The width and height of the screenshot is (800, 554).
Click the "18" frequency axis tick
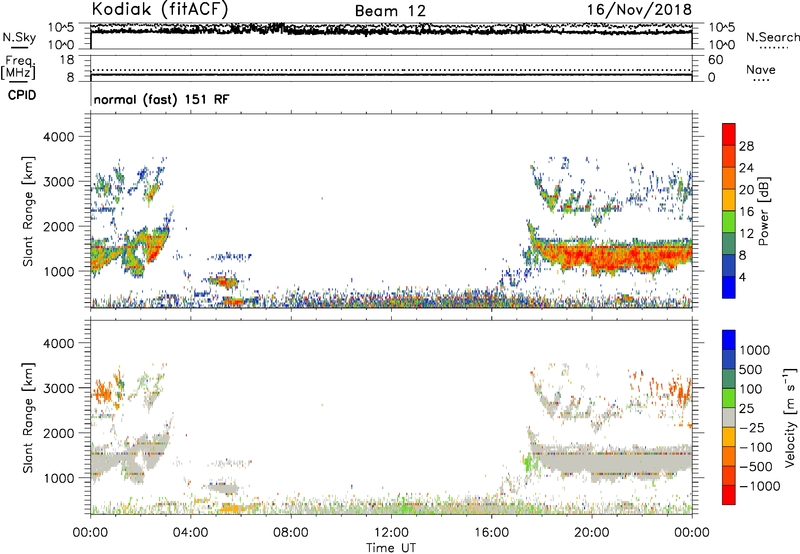coord(67,60)
